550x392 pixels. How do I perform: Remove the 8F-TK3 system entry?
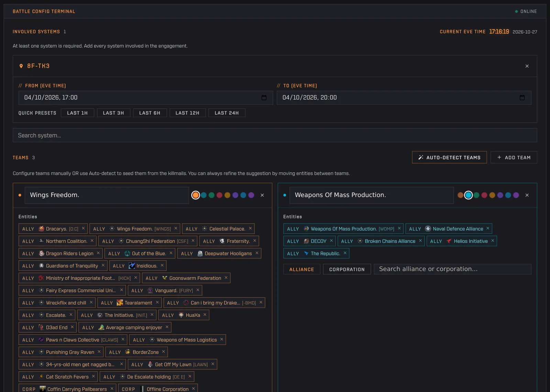(527, 66)
